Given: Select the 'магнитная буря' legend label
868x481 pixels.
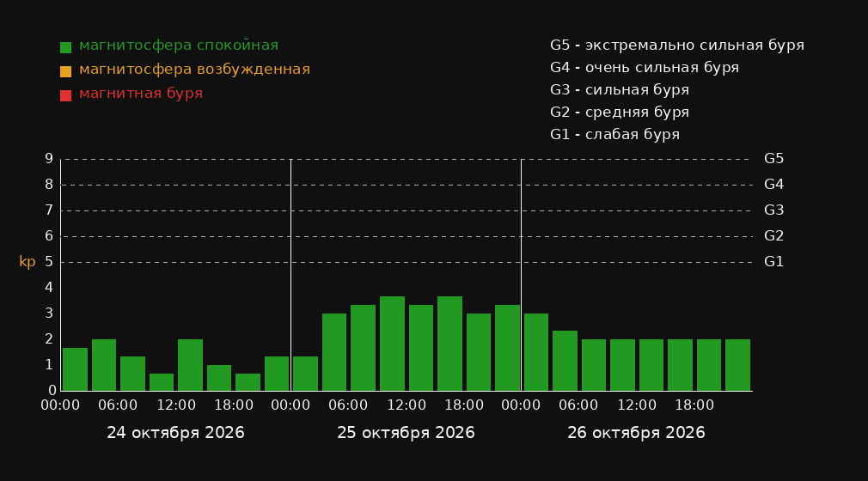Looking at the screenshot, I should (x=141, y=94).
